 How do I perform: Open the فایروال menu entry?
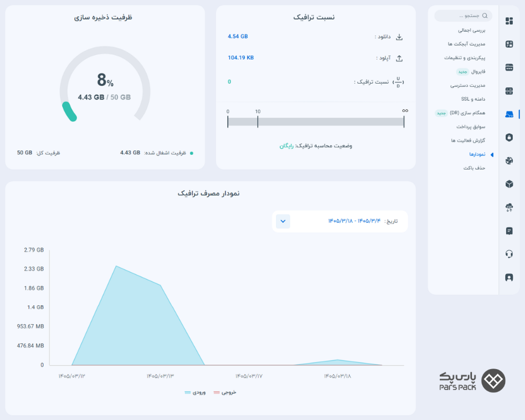[x=478, y=72]
